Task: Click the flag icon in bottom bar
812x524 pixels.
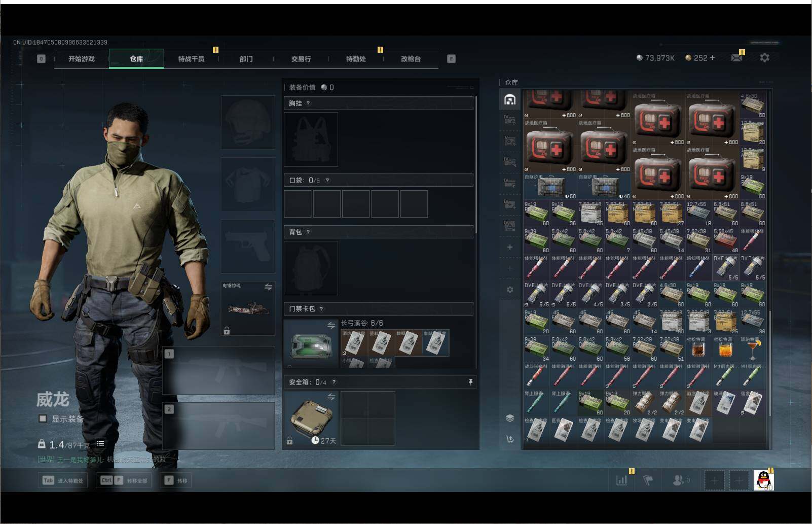Action: point(648,480)
